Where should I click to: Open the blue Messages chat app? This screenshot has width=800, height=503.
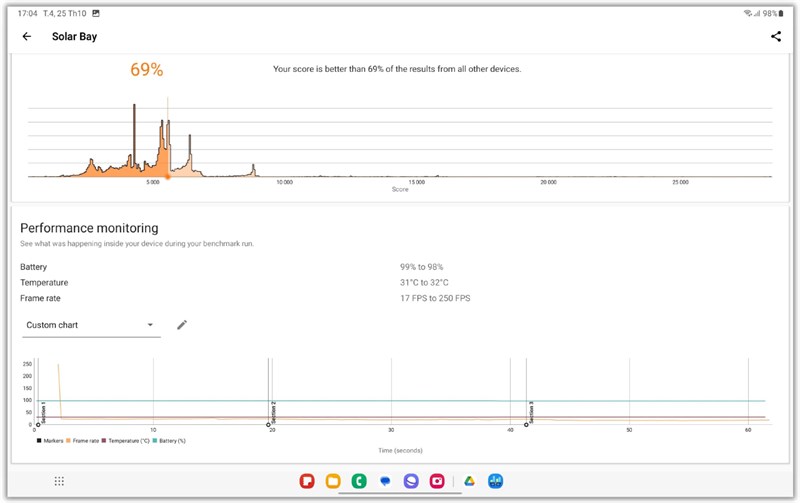(385, 481)
